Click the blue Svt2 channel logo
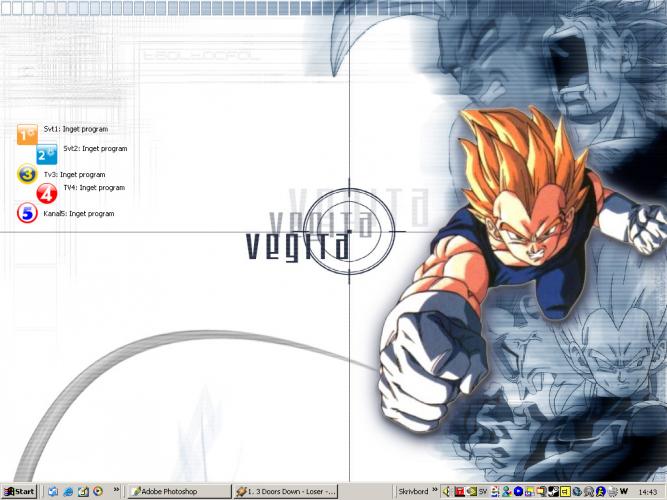Viewport: 667px width, 500px height. tap(47, 154)
